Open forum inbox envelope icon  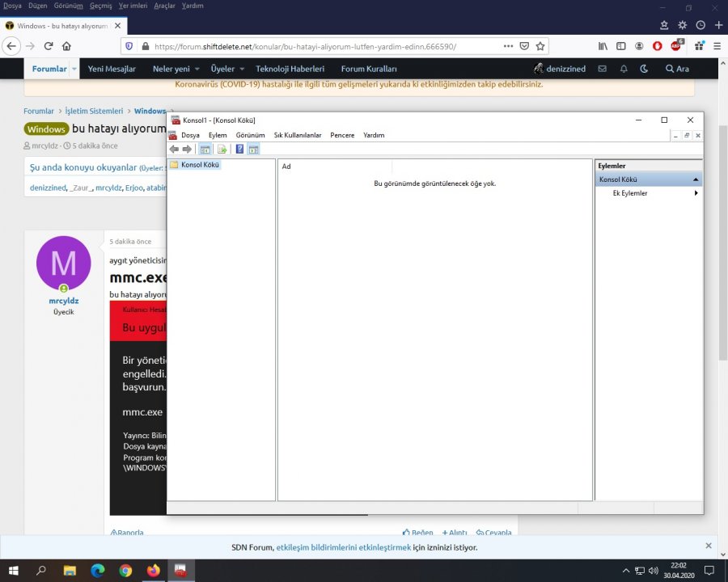602,69
